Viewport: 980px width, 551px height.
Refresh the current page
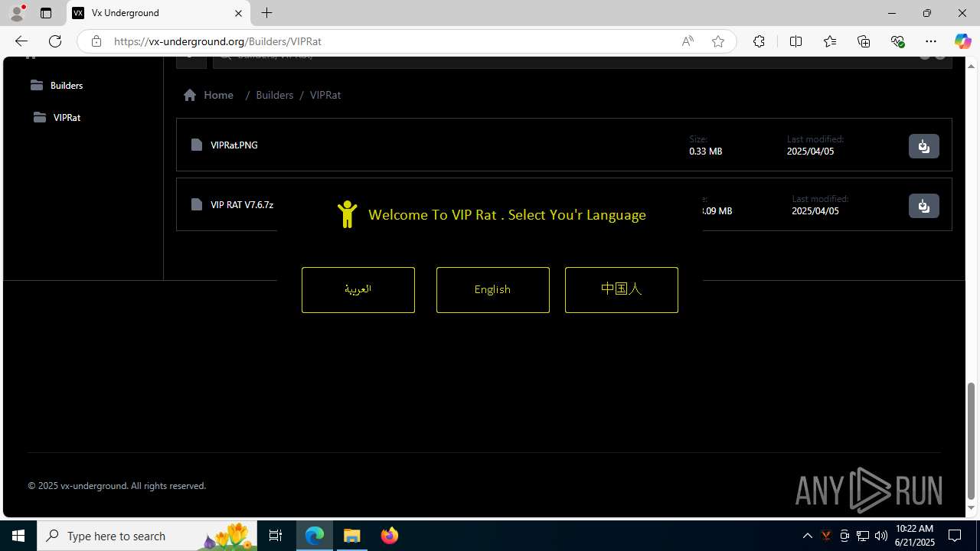click(55, 41)
